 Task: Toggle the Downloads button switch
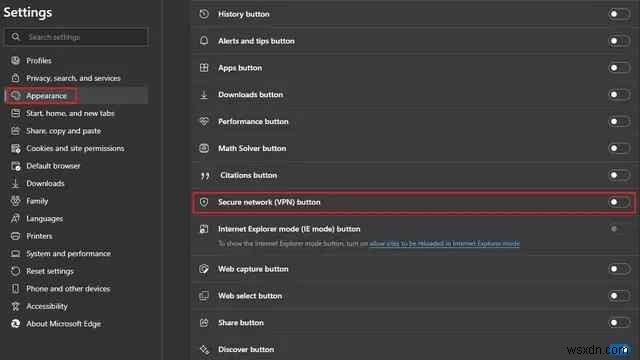(619, 95)
